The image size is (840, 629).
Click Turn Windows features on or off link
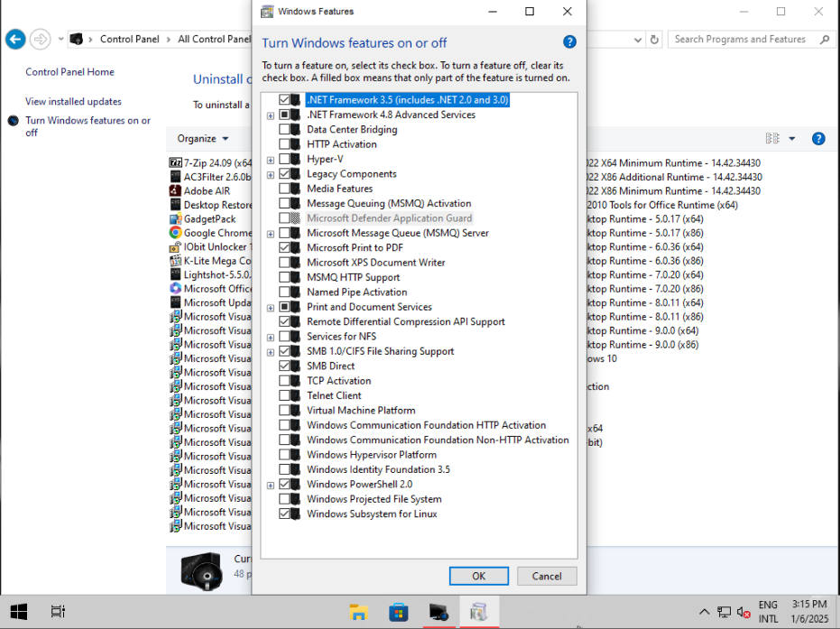pos(88,126)
